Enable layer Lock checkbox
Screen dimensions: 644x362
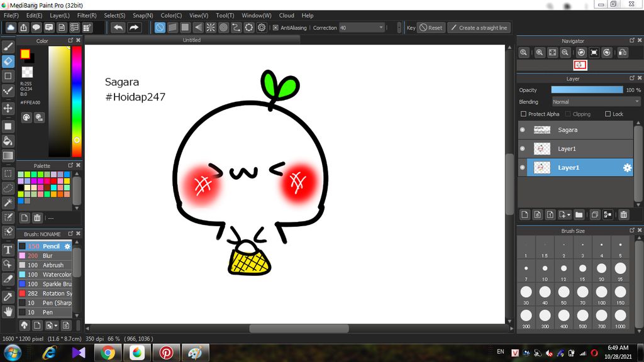608,114
